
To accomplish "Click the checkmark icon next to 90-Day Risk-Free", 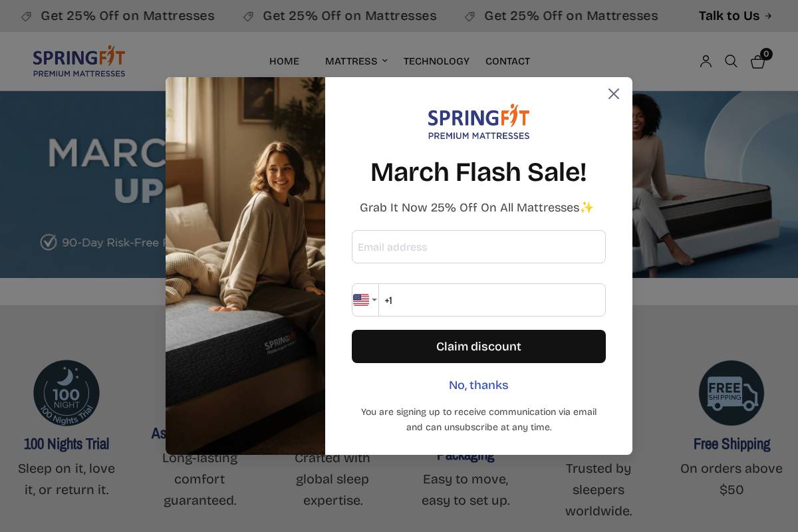I will [49, 242].
